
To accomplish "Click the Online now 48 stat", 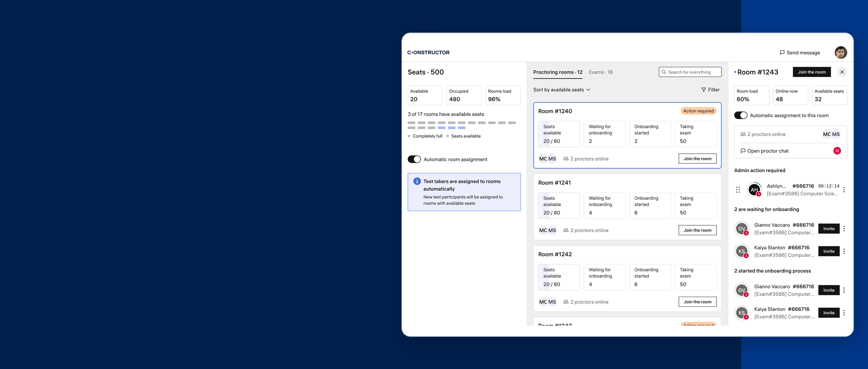I will click(791, 95).
